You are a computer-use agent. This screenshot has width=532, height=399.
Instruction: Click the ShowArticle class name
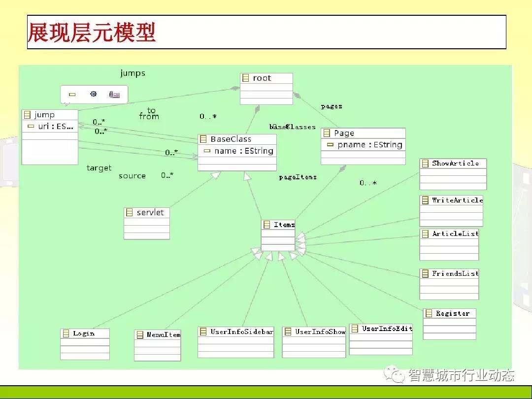click(x=455, y=164)
